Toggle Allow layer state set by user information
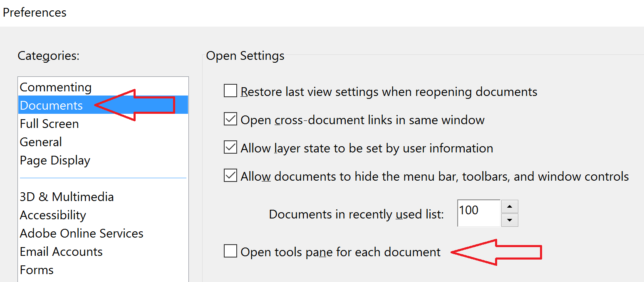The image size is (644, 282). tap(230, 148)
